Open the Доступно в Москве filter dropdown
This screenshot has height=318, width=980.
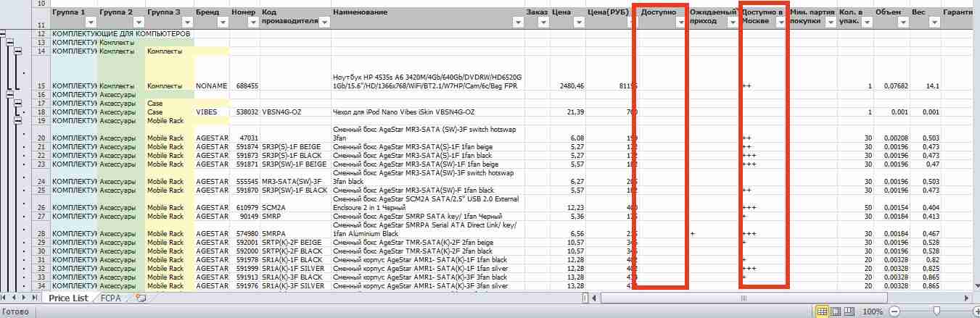pyautogui.click(x=781, y=22)
